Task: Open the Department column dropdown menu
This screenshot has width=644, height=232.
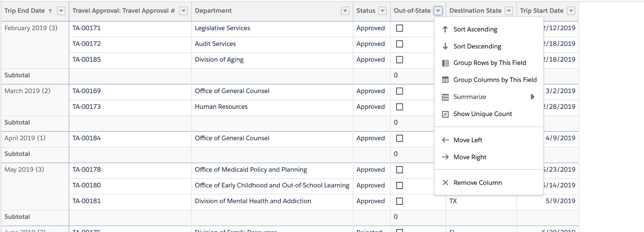Action: pos(345,11)
